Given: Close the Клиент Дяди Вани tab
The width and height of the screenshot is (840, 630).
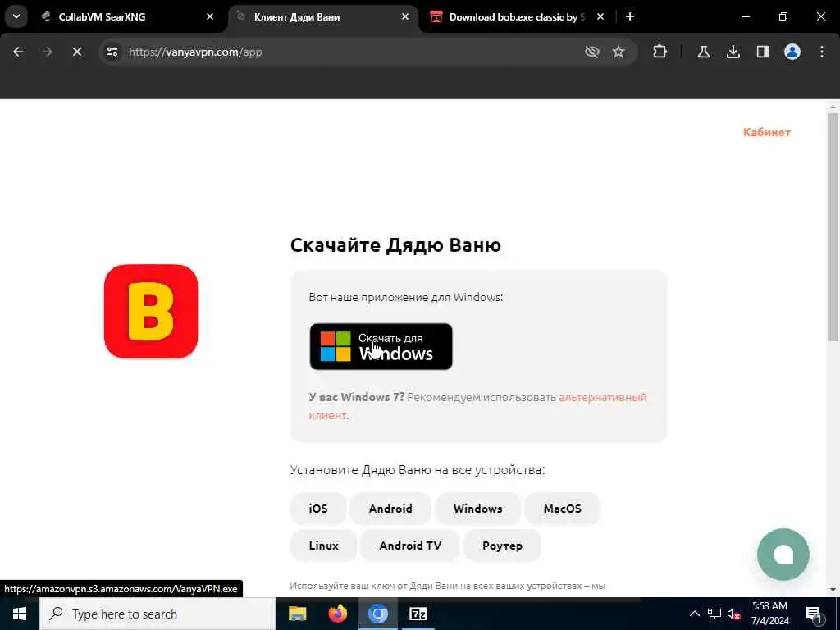Looking at the screenshot, I should (405, 16).
